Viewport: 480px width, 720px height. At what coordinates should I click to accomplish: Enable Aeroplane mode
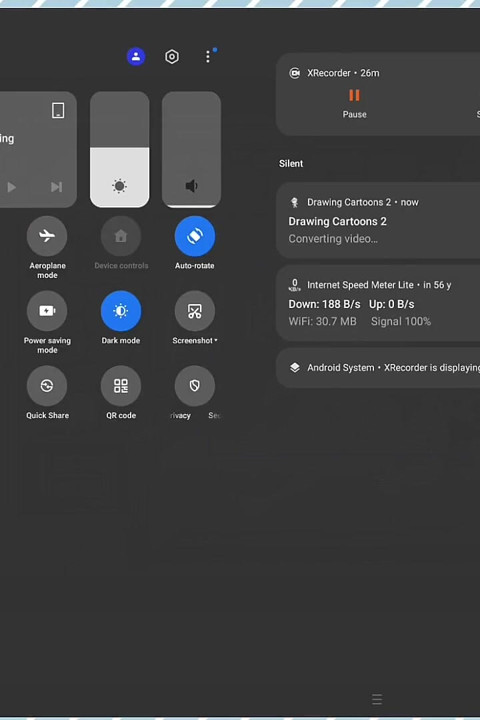[47, 236]
